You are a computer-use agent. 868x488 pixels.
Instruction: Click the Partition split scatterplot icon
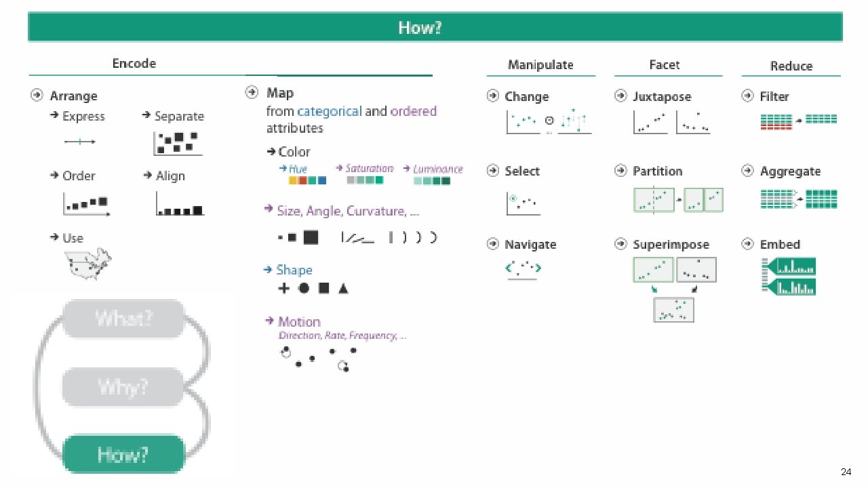coord(678,200)
